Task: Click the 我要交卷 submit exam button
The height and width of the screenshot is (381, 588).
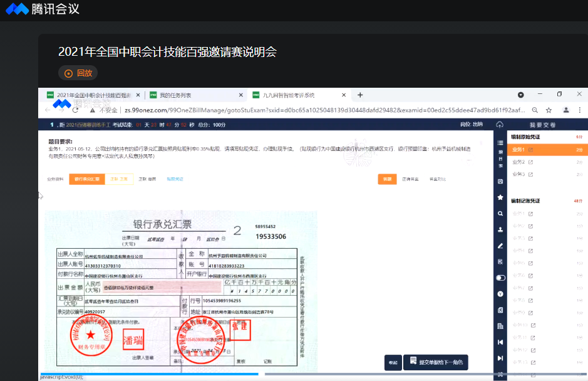Action: coord(542,125)
